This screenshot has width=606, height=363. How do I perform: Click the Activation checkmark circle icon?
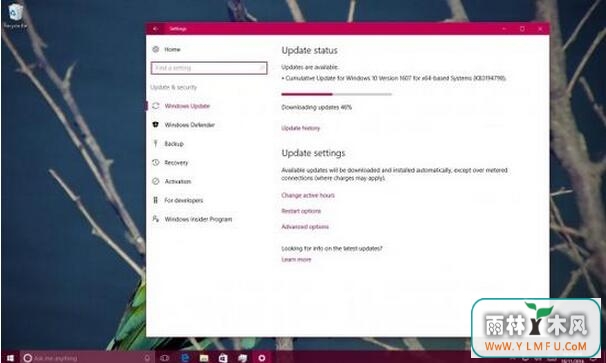pos(156,181)
